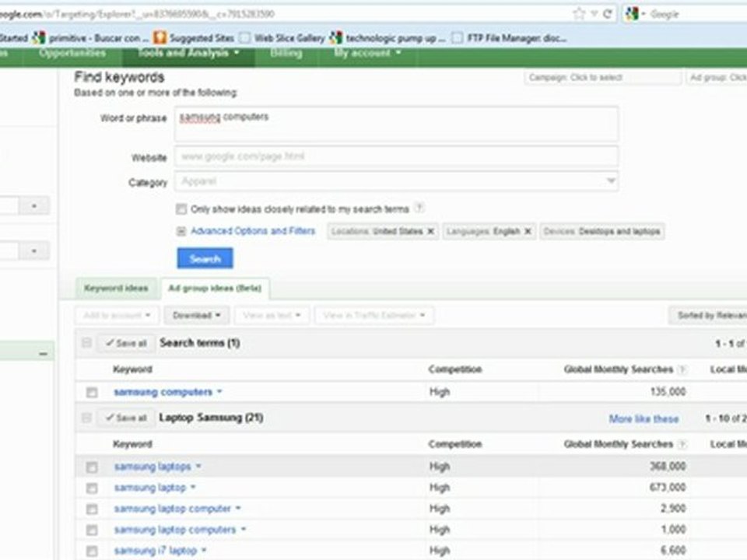The width and height of the screenshot is (747, 560).
Task: Click help icon beside Laptop Samsung Global Monthly Searches
Action: (682, 444)
